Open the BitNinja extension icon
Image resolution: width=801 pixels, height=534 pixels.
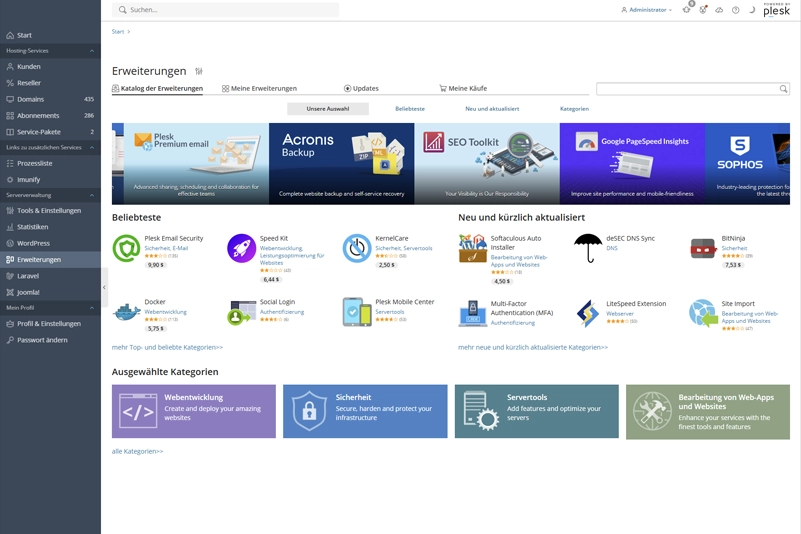[703, 249]
